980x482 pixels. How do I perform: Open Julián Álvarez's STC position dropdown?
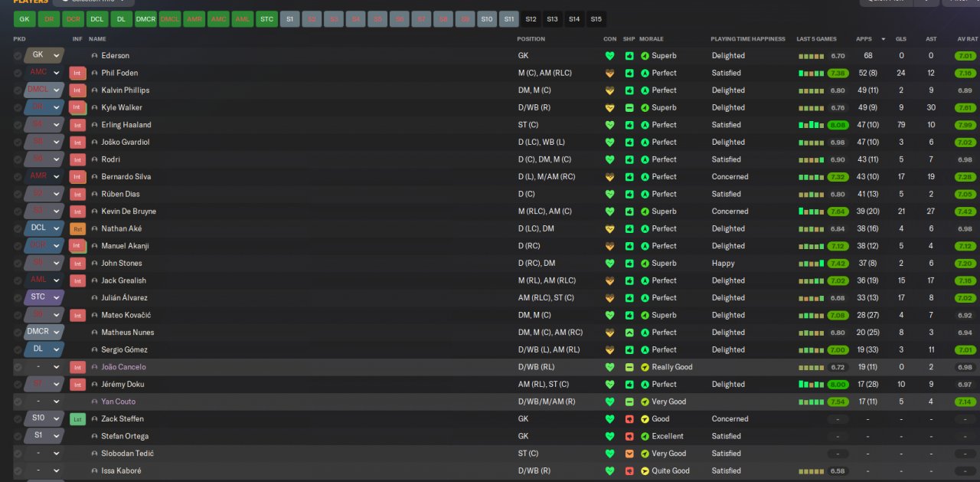click(44, 297)
